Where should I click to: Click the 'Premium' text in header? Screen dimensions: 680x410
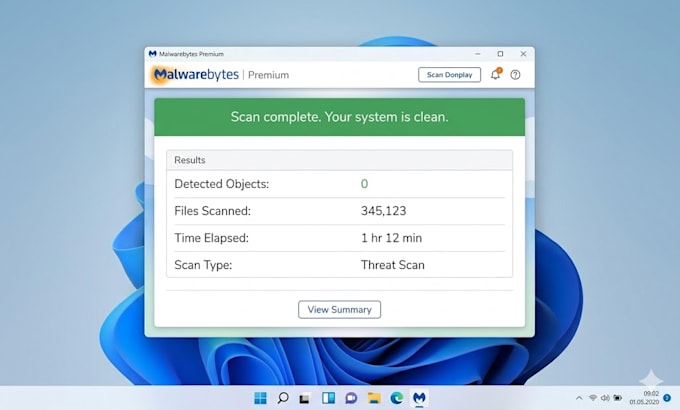(x=268, y=75)
